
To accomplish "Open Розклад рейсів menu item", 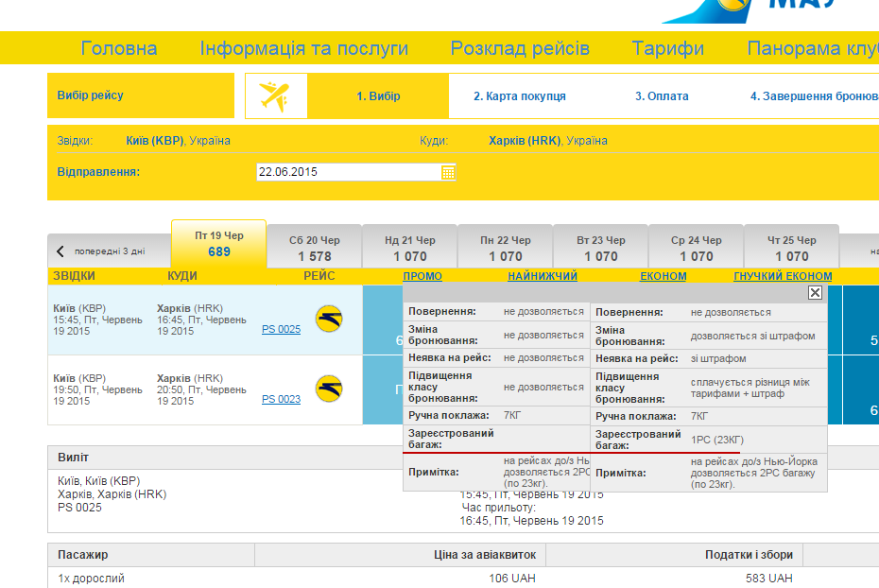I will point(520,48).
